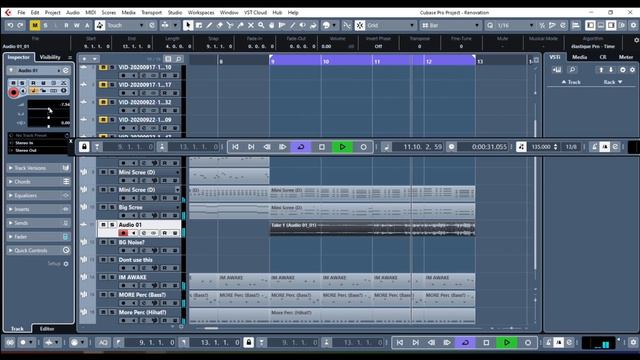Toggle the Inspector record enable button
The image size is (640, 360).
[13, 93]
